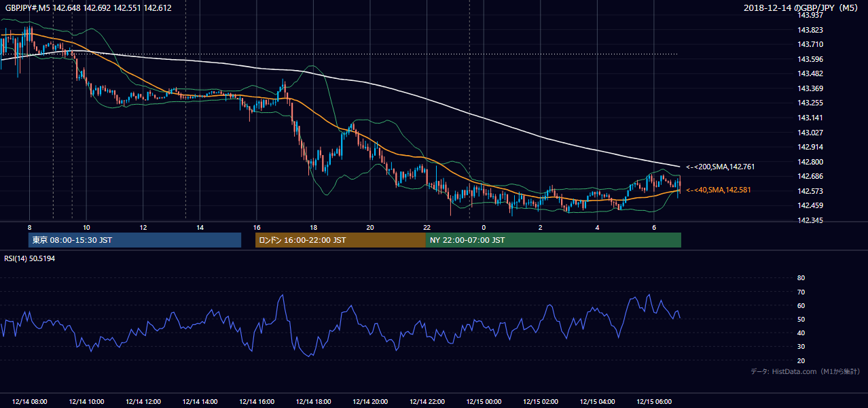Click the chart title 2018-12-14 のGBP/JPY (M5)

[802, 8]
